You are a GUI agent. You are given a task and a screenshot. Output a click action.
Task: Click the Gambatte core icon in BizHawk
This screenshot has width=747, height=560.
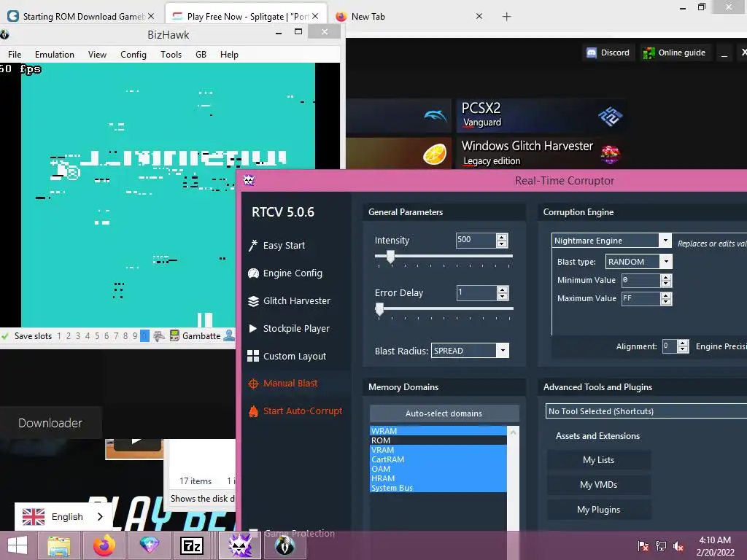(x=174, y=335)
